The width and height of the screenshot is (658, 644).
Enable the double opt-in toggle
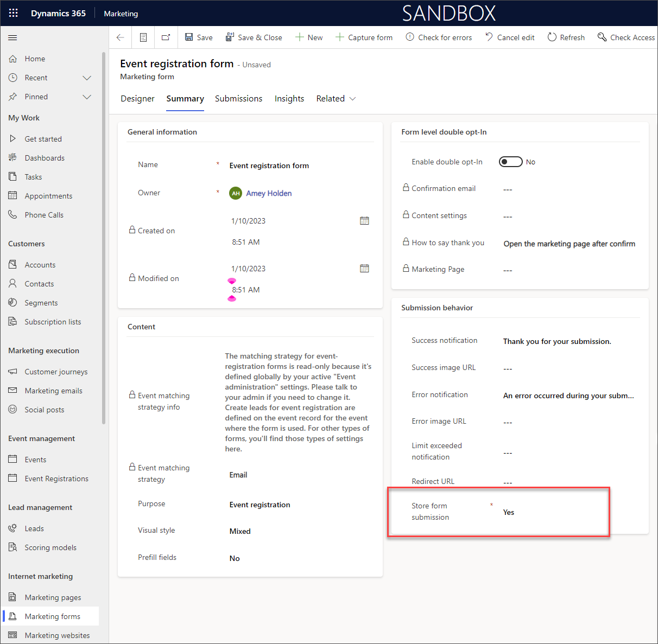pos(510,161)
